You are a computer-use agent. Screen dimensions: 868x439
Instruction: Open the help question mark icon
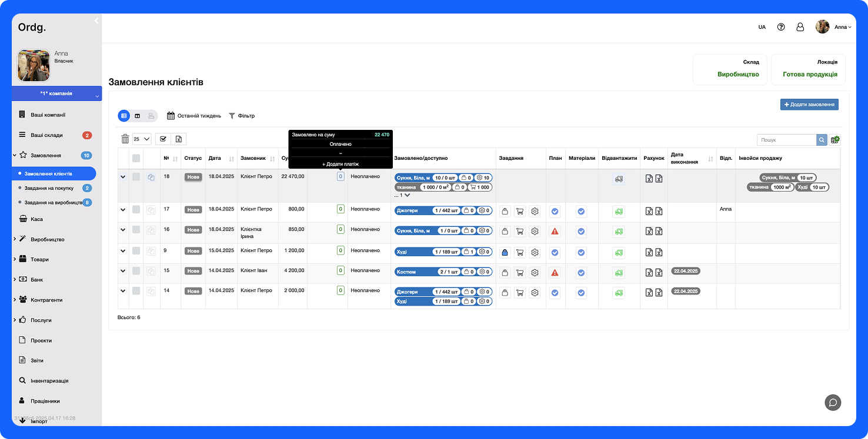(781, 27)
